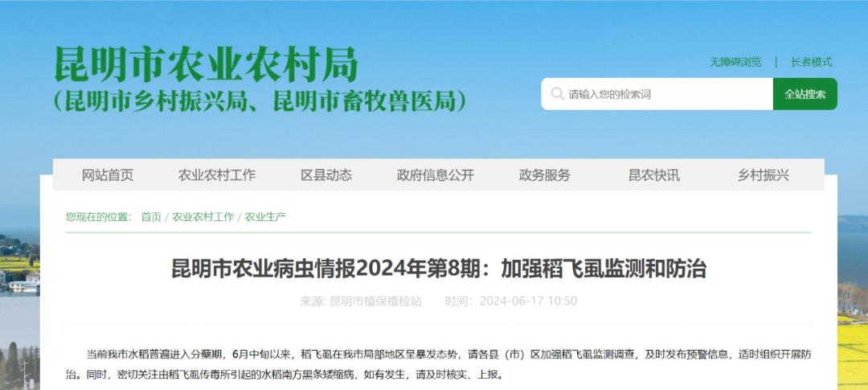
Task: Navigate to 乡村振兴 section
Action: point(764,175)
